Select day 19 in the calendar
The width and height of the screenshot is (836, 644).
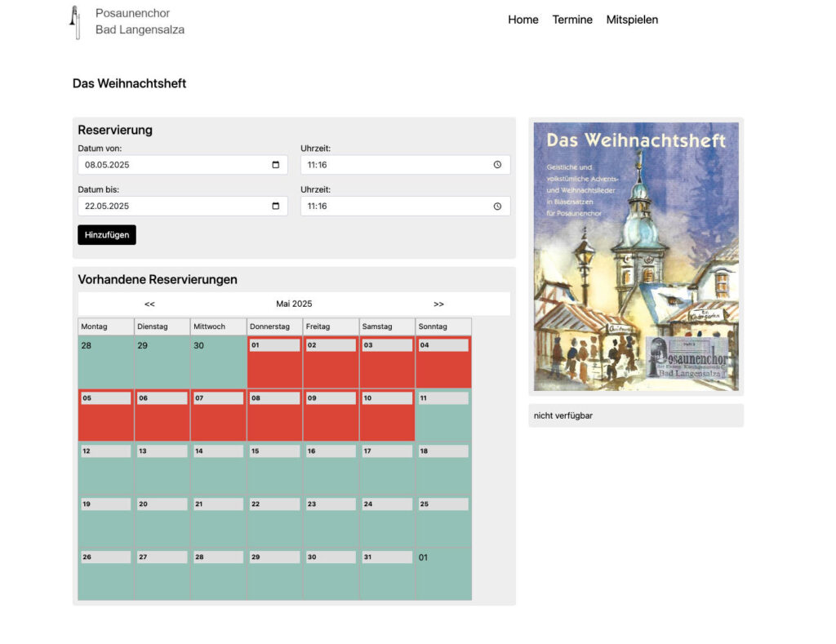coord(105,521)
